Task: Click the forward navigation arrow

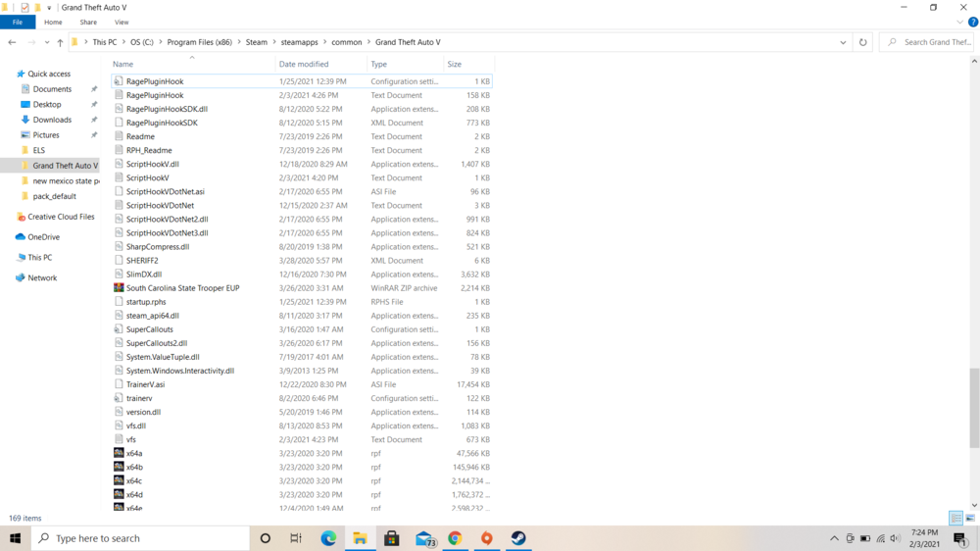Action: 31,42
